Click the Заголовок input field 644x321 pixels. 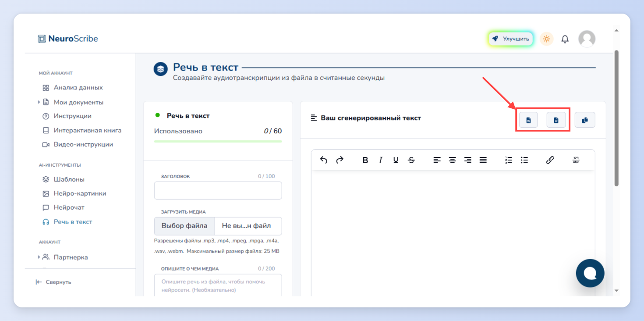point(218,191)
